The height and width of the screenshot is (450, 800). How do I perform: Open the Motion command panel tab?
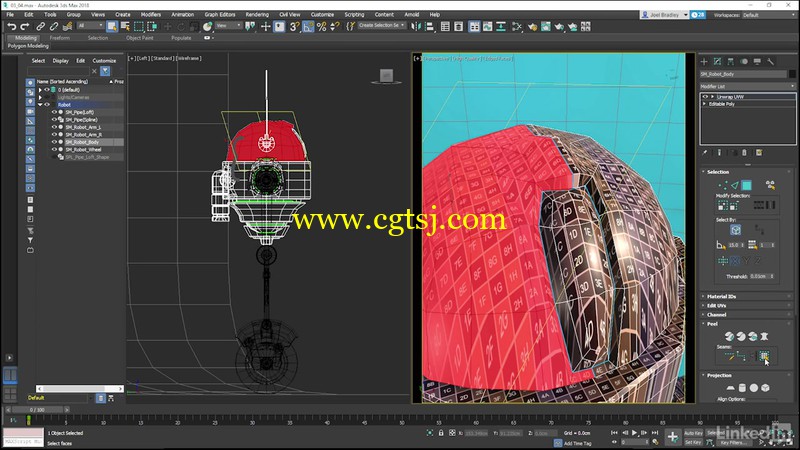pyautogui.click(x=744, y=62)
